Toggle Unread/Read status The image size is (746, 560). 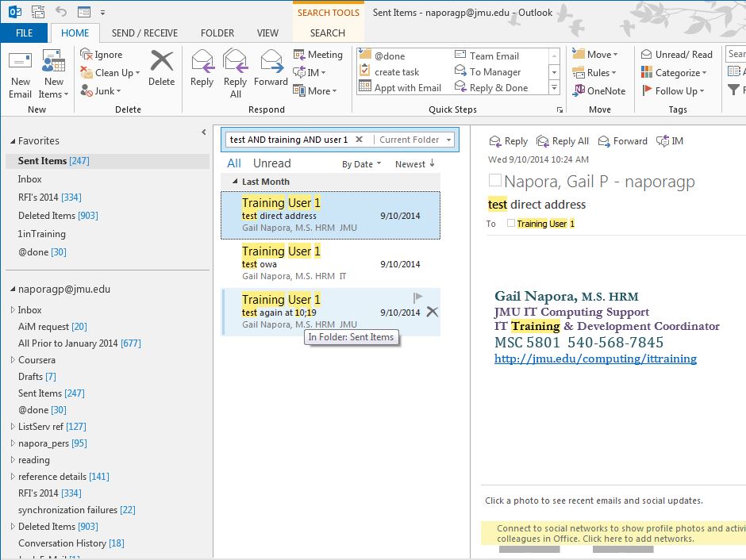(x=676, y=54)
